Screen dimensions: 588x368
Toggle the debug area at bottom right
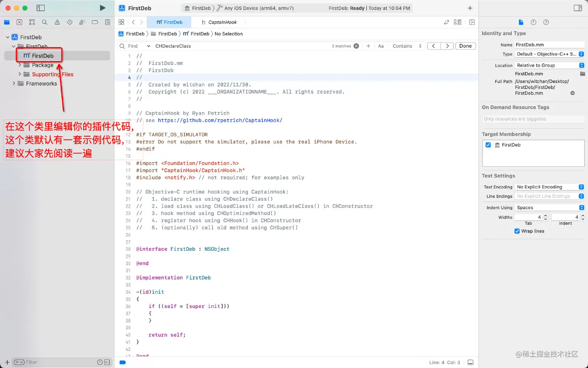pos(471,362)
